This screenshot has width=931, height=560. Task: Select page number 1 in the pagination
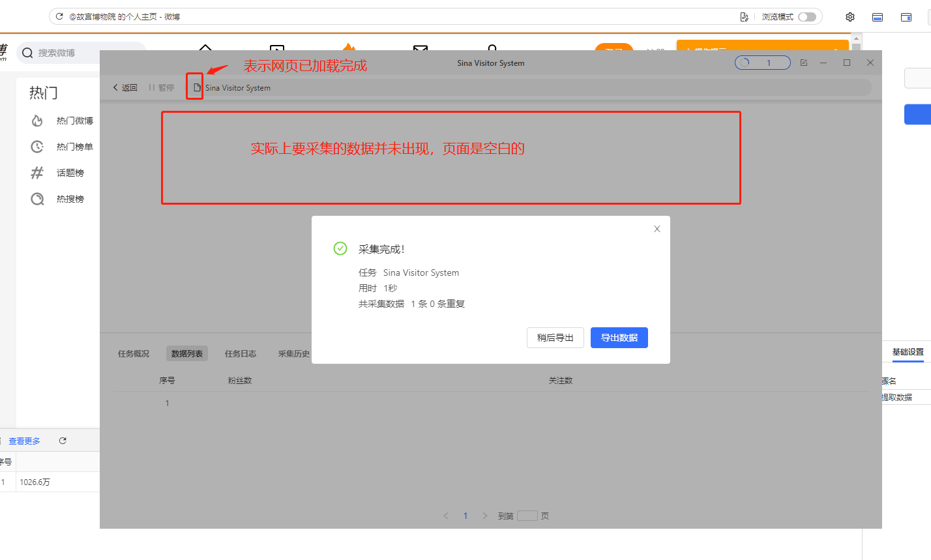point(465,516)
